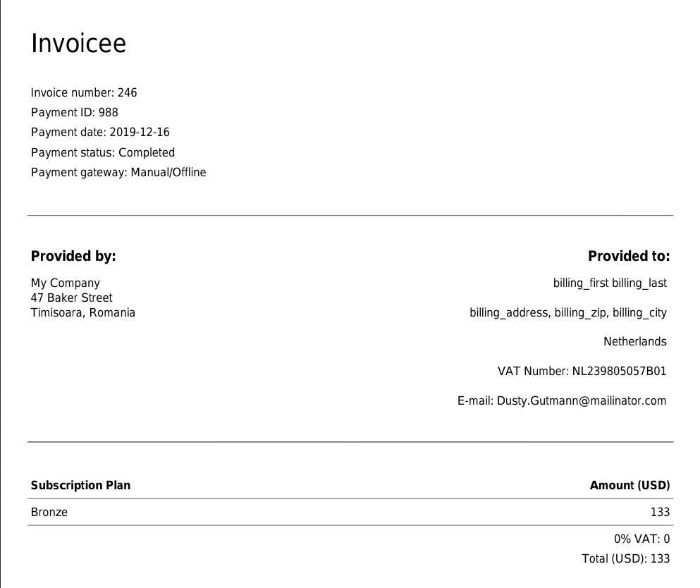Click the Subscription Plan column header
The image size is (700, 588).
point(80,485)
